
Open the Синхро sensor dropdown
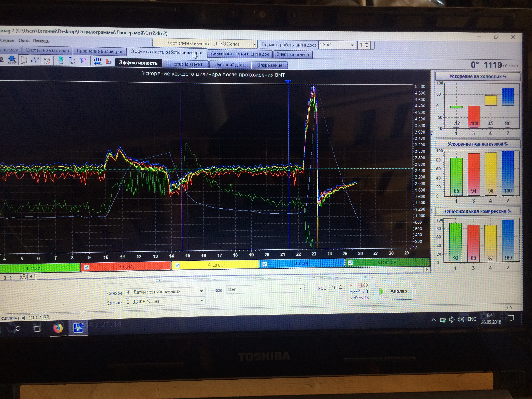point(165,292)
